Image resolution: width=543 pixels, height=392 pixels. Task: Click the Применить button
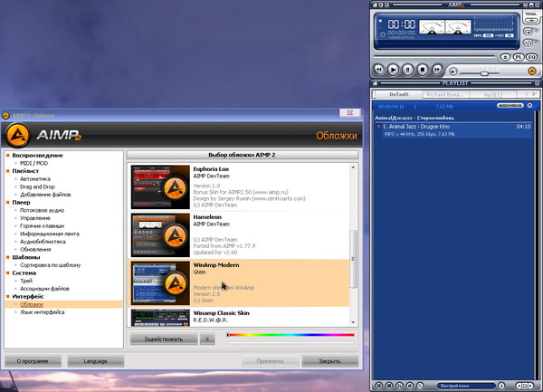pyautogui.click(x=270, y=361)
